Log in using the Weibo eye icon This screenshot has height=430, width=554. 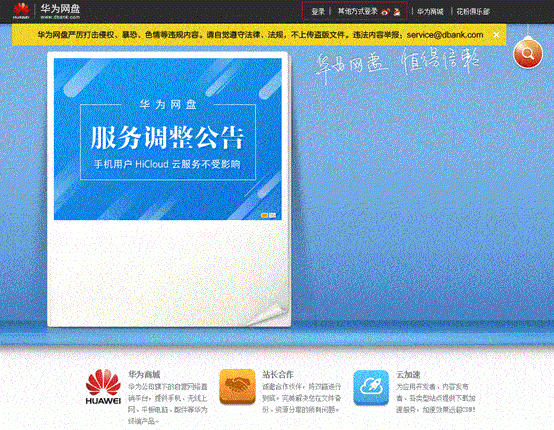click(x=385, y=12)
